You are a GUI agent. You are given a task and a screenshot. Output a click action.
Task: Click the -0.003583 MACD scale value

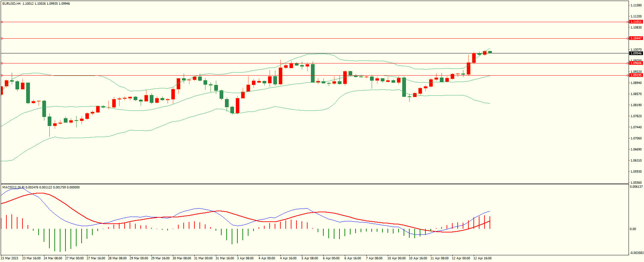[636, 253]
